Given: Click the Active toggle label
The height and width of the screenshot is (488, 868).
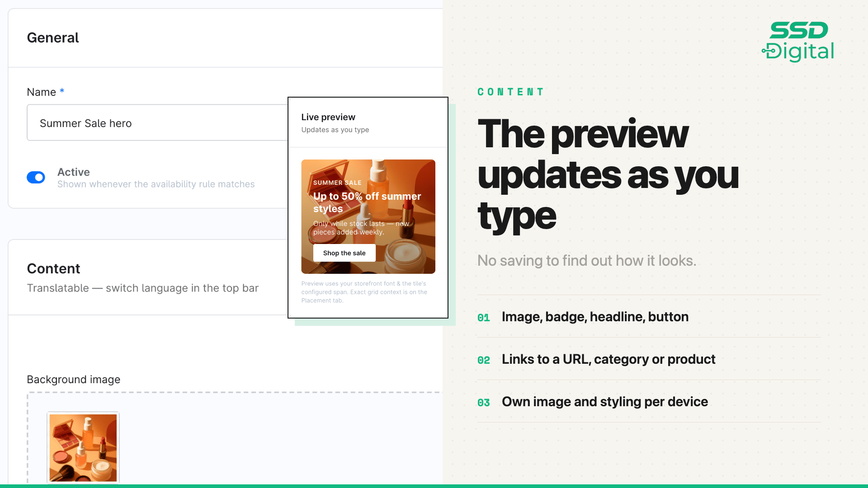Looking at the screenshot, I should [x=74, y=172].
